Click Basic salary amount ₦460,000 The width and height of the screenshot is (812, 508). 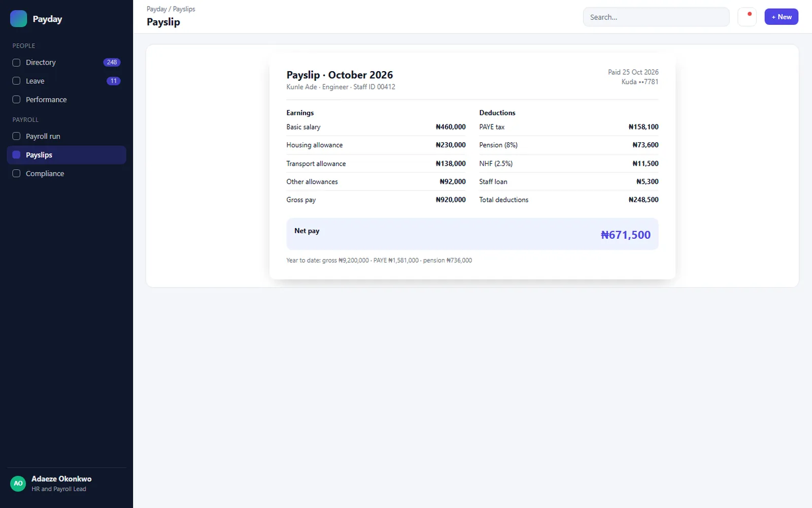(451, 127)
